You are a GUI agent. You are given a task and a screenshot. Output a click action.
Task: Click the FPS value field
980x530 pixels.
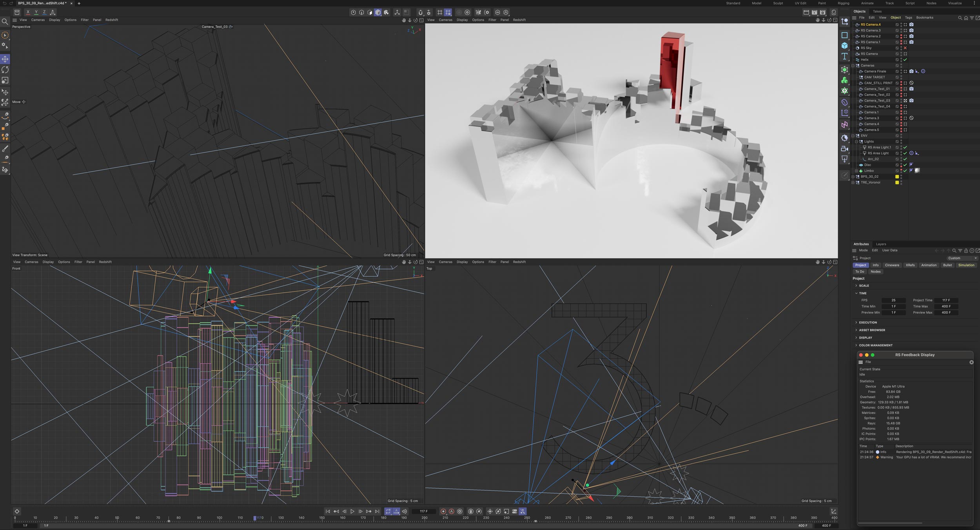coord(893,300)
